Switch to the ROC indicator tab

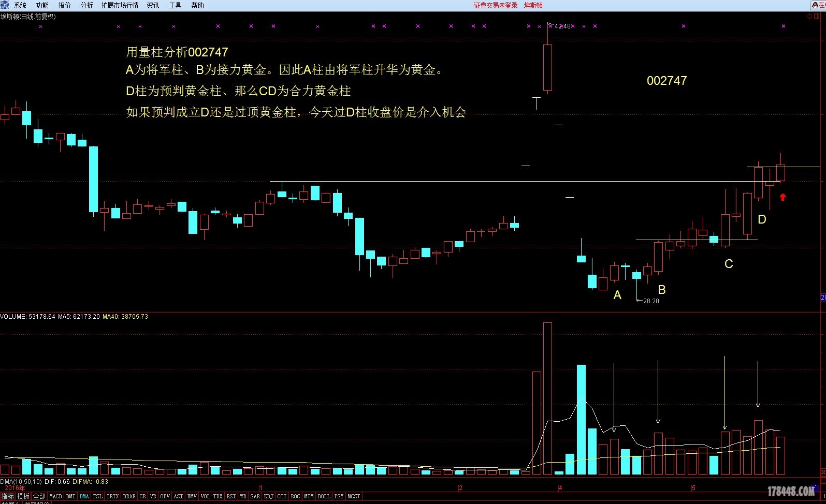[x=296, y=496]
